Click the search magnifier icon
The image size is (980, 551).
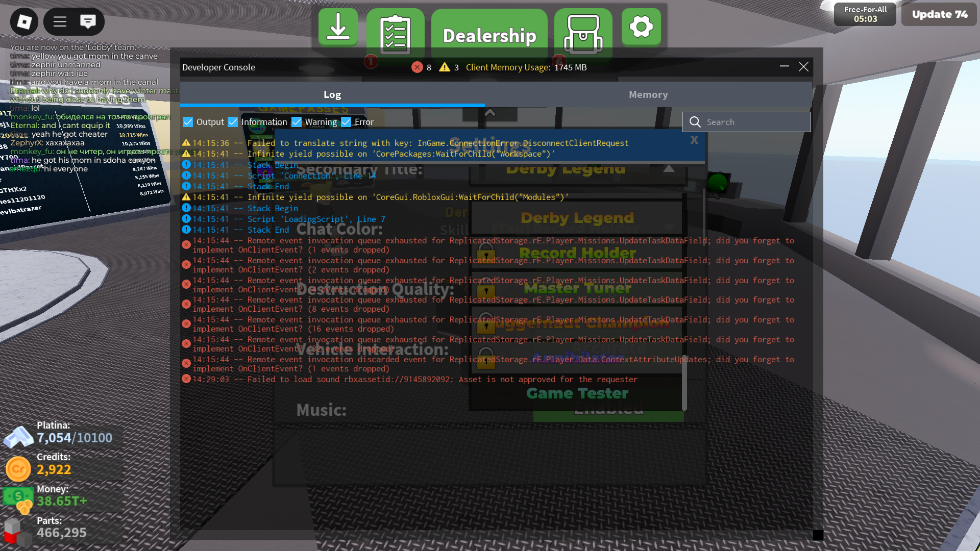(x=695, y=122)
